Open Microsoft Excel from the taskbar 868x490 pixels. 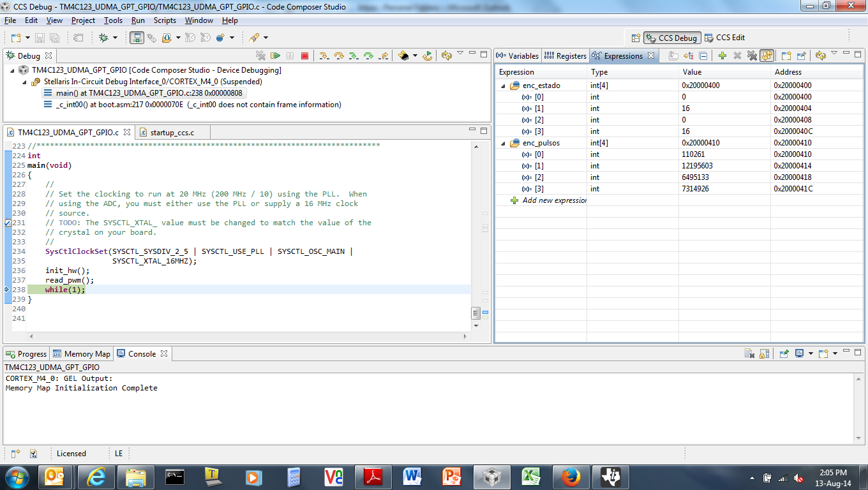(x=531, y=477)
